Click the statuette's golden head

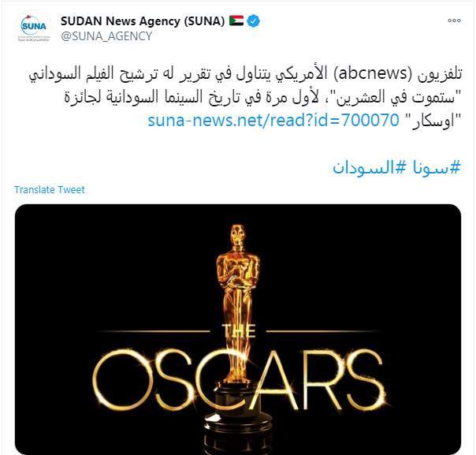pyautogui.click(x=238, y=235)
